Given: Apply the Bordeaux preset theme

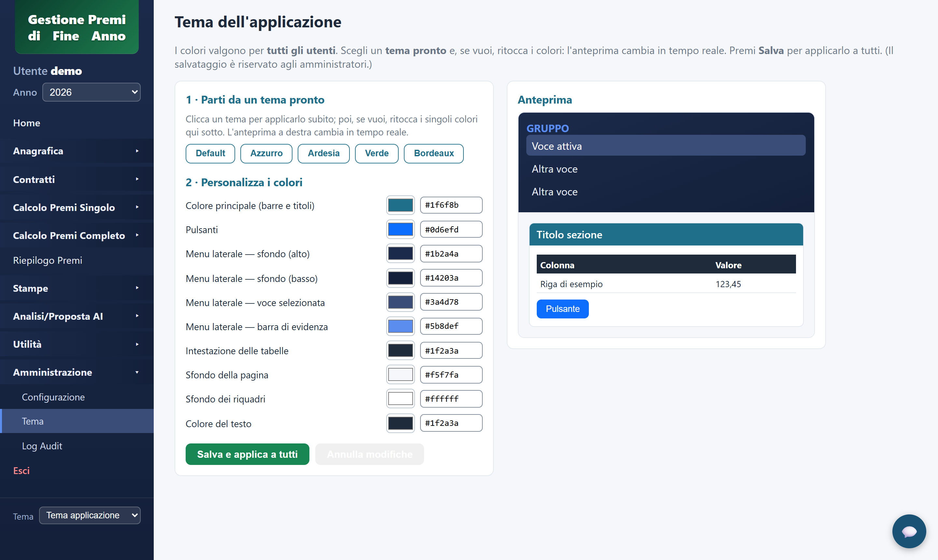Looking at the screenshot, I should pos(433,153).
